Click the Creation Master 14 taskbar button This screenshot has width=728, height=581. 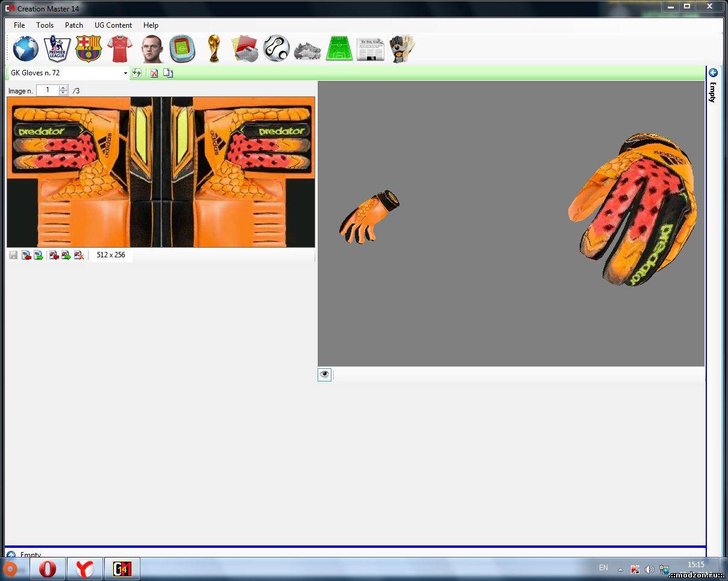tap(122, 568)
